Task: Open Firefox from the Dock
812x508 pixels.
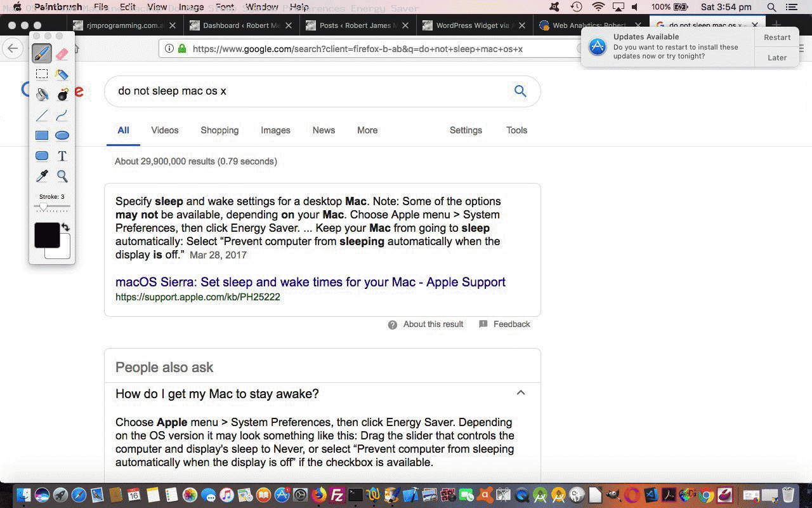Action: point(318,495)
